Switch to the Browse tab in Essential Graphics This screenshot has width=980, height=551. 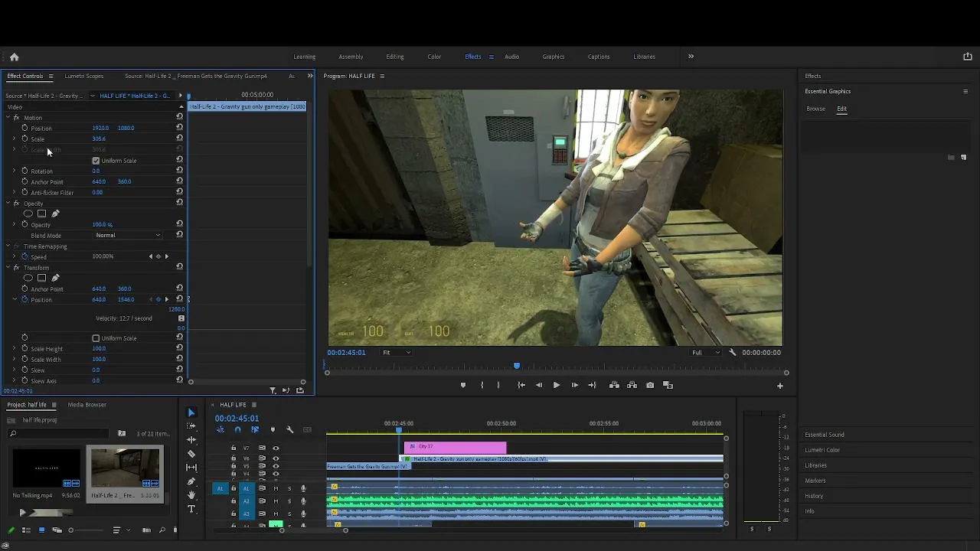tap(816, 109)
